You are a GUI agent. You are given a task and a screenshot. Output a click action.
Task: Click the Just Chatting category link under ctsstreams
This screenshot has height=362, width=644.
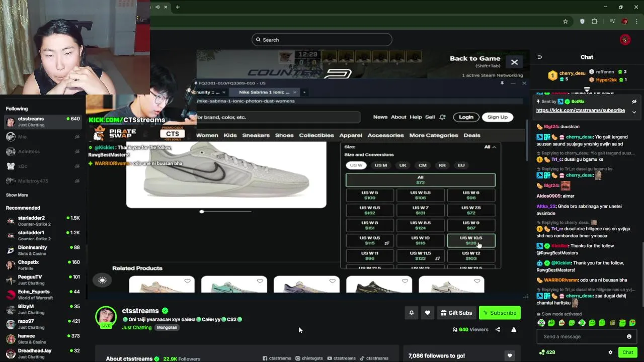[x=136, y=327]
